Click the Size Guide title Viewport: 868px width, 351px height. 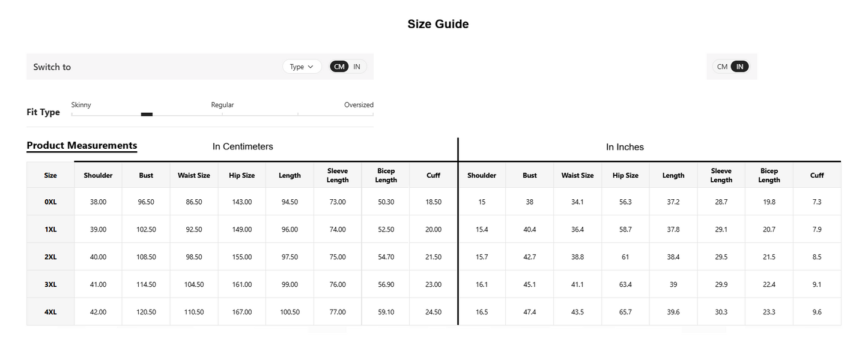click(x=438, y=24)
